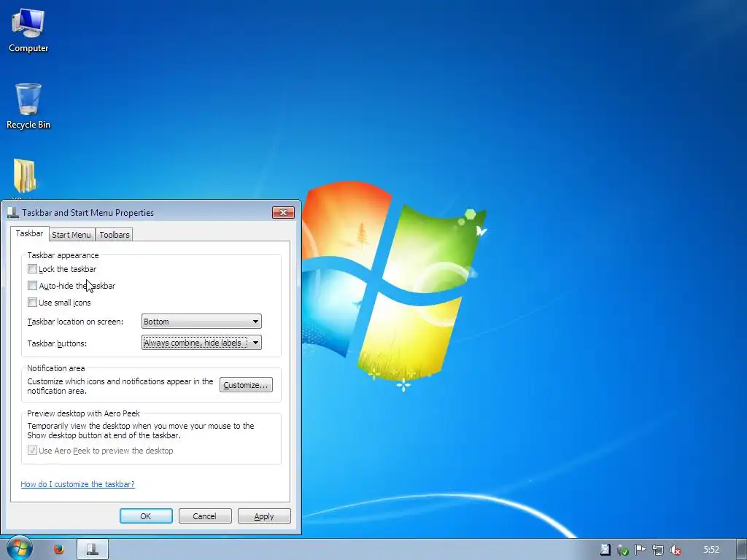Click the leftmost system tray icon
This screenshot has height=560, width=747.
(605, 550)
